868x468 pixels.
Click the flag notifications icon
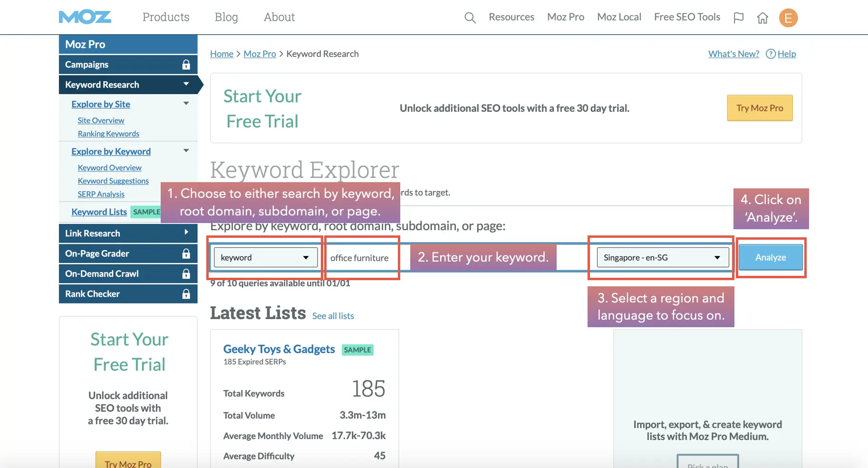[739, 18]
